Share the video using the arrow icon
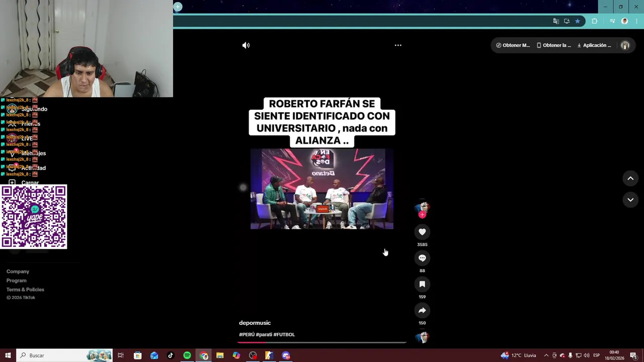This screenshot has width=644, height=362. click(x=422, y=310)
